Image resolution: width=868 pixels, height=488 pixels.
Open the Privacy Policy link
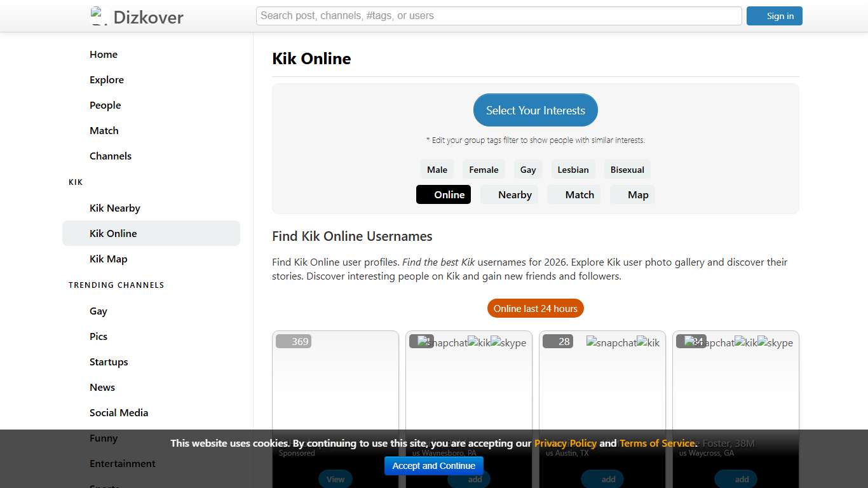565,443
